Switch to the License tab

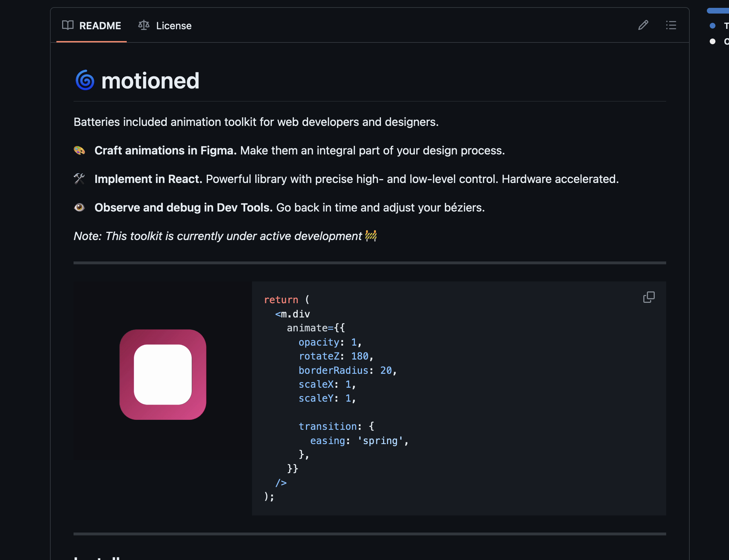(174, 26)
